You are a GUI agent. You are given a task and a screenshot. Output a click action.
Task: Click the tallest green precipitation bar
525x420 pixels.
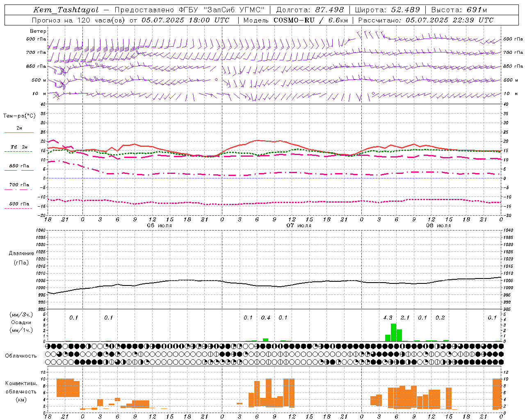point(393,333)
